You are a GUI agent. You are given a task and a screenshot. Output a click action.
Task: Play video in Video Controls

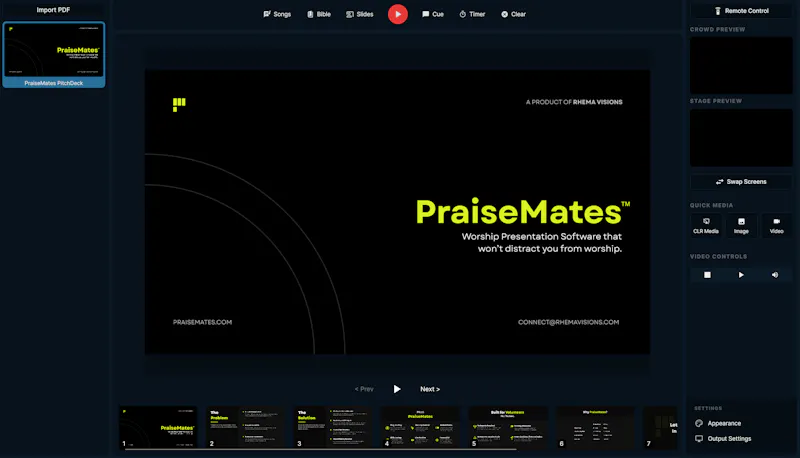pos(741,275)
